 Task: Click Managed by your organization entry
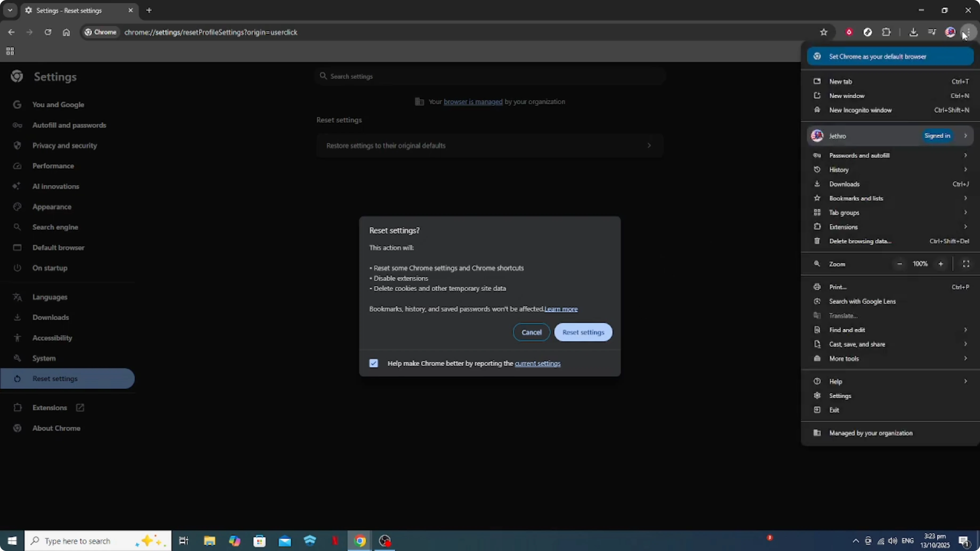coord(890,433)
